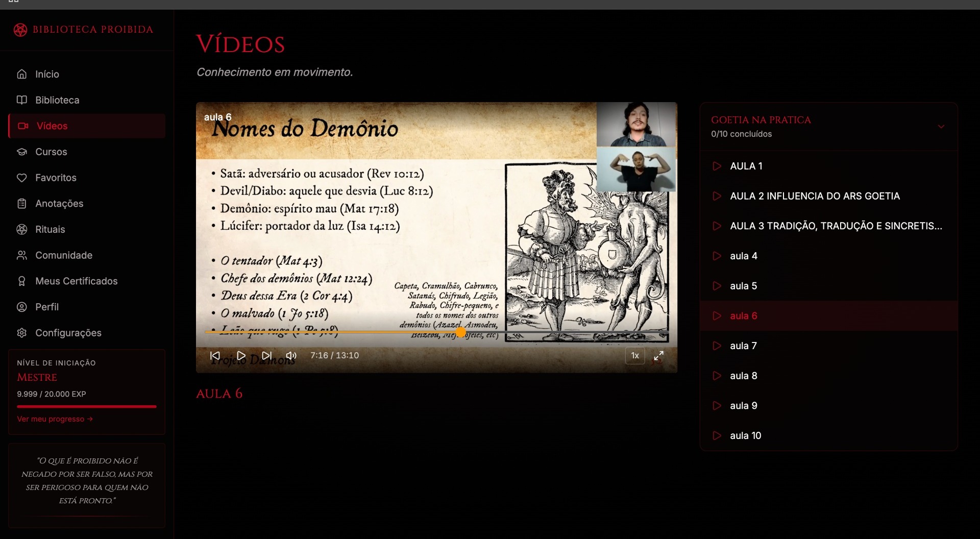Select aula 9 in the playlist
Viewport: 980px width, 539px height.
point(829,406)
